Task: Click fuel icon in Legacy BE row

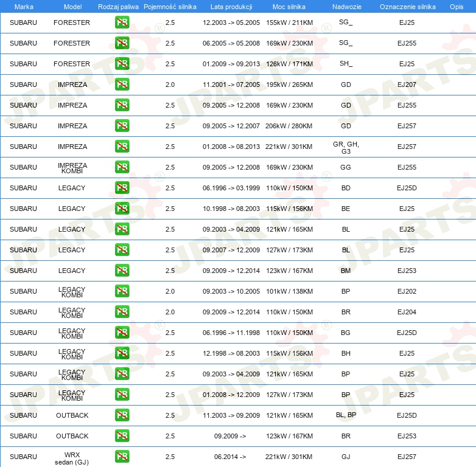Action: 122,209
